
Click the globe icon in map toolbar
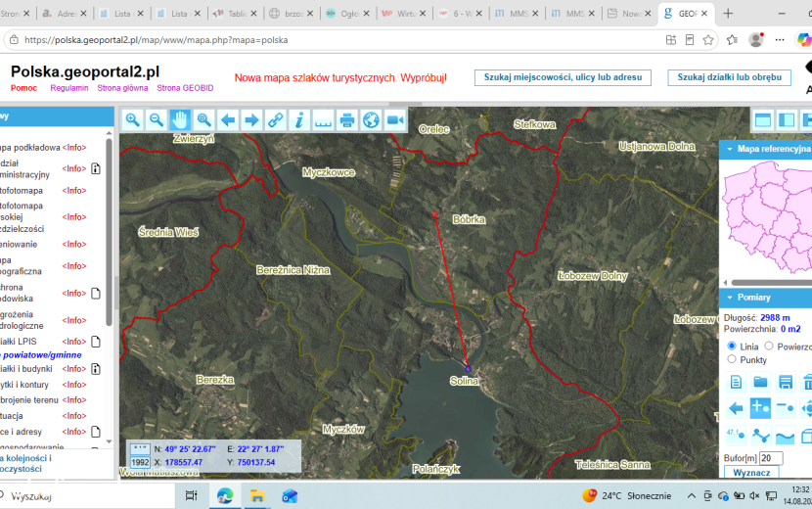(x=371, y=120)
